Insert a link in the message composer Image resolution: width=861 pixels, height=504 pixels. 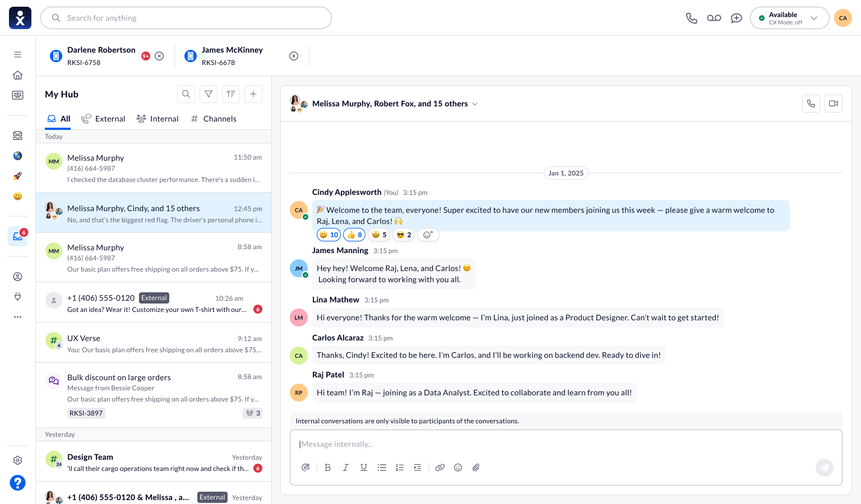tap(440, 468)
